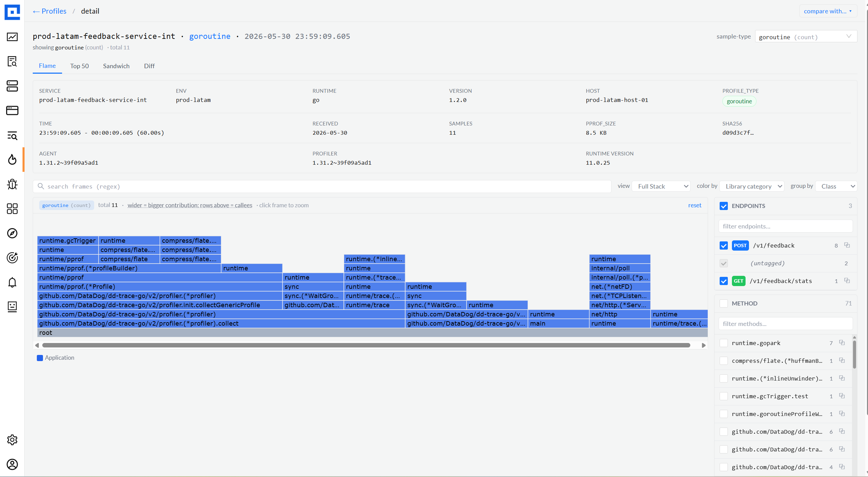Copy the runtime.gopark method name
The image size is (868, 477).
[842, 343]
